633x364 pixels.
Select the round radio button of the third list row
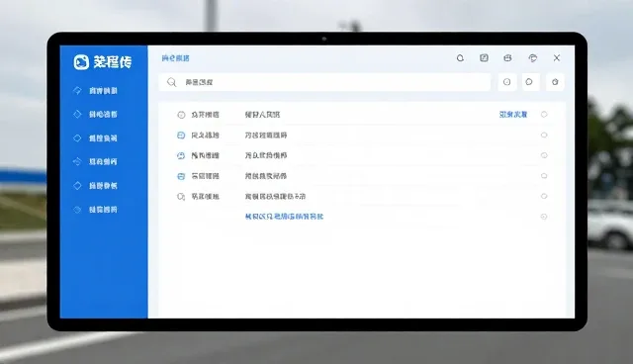pos(544,155)
